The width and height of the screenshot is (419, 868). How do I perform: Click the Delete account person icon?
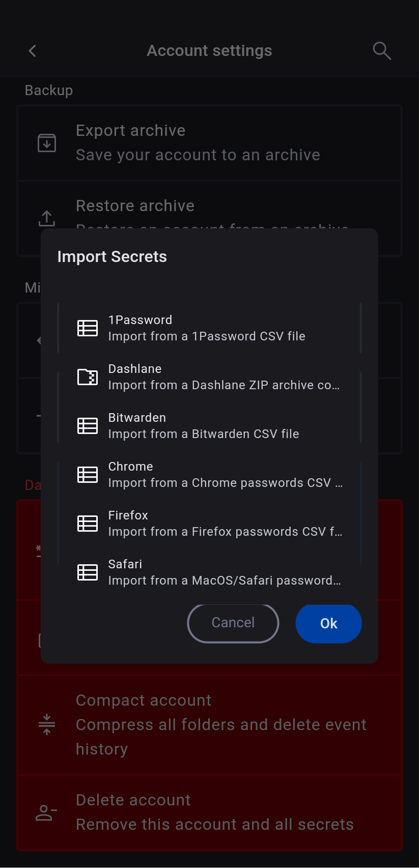46,813
